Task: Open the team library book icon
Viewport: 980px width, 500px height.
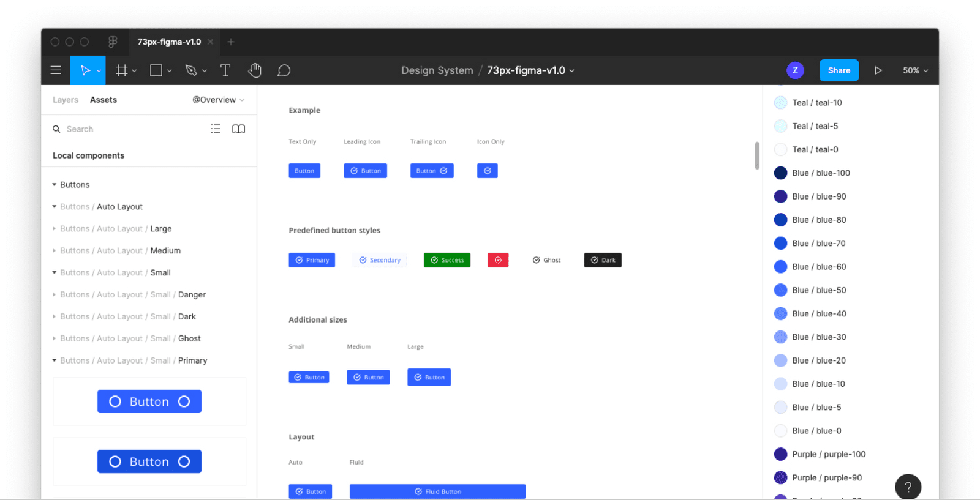Action: tap(239, 129)
